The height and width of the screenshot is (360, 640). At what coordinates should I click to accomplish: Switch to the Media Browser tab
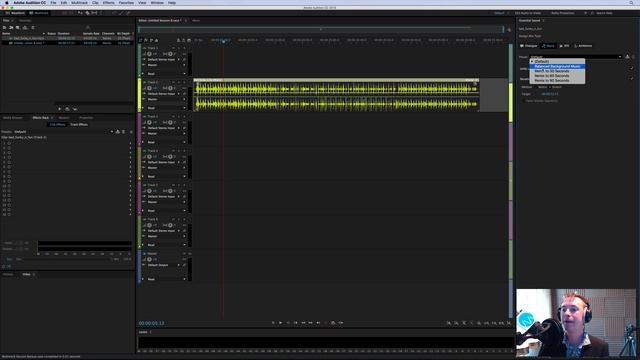(13, 118)
